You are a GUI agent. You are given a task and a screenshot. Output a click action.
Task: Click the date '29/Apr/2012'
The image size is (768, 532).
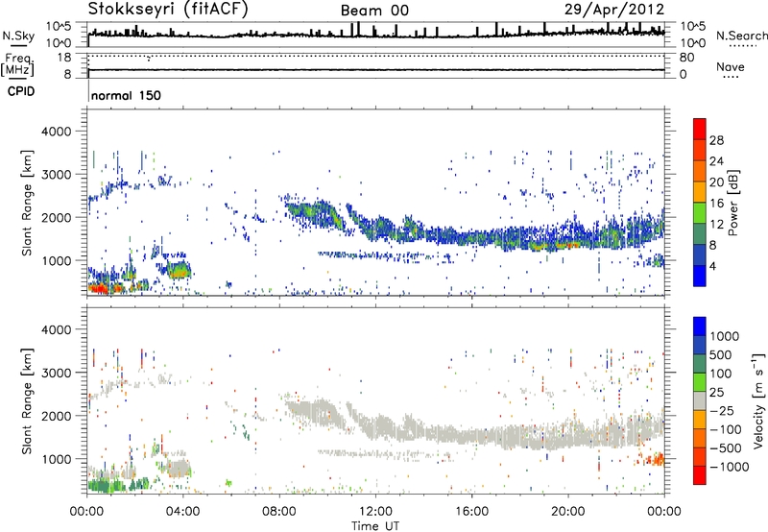tap(614, 10)
